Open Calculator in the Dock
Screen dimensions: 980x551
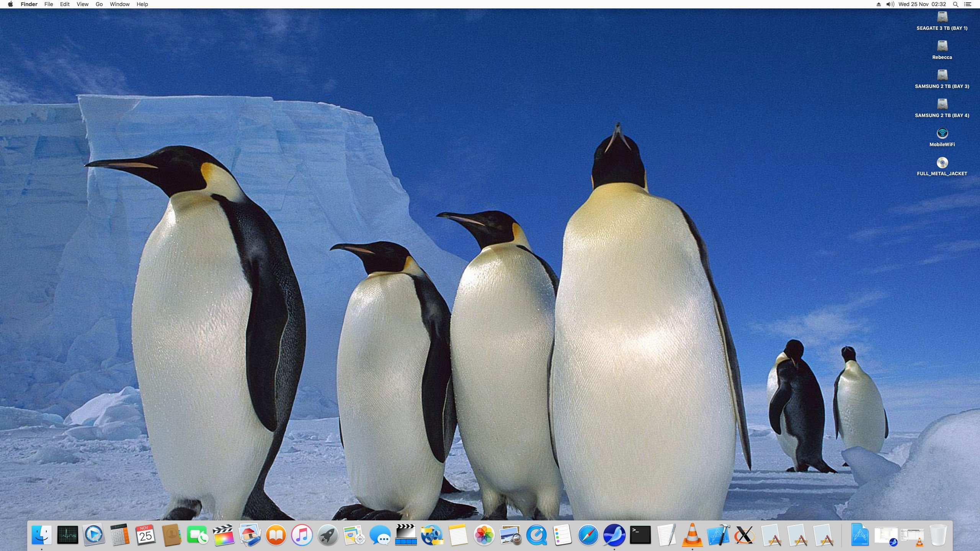120,535
